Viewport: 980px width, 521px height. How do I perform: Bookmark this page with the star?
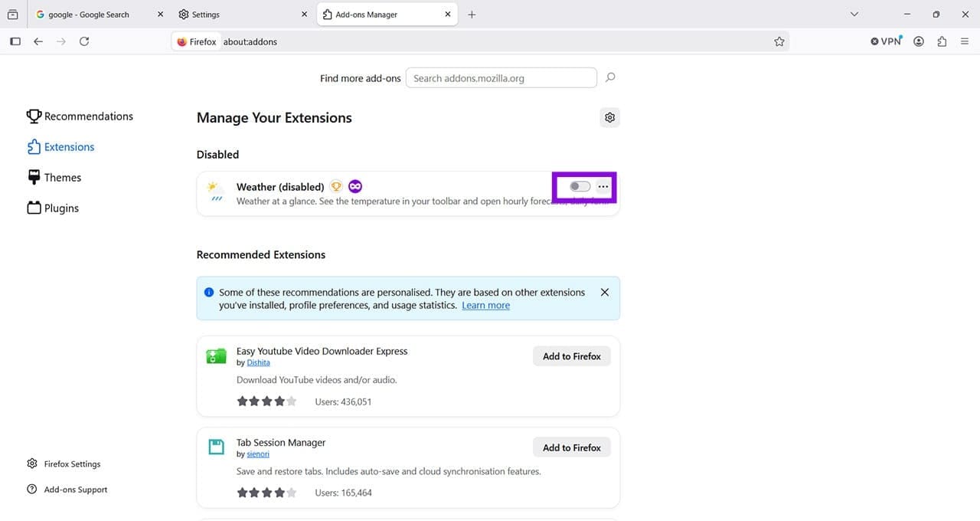click(x=779, y=41)
